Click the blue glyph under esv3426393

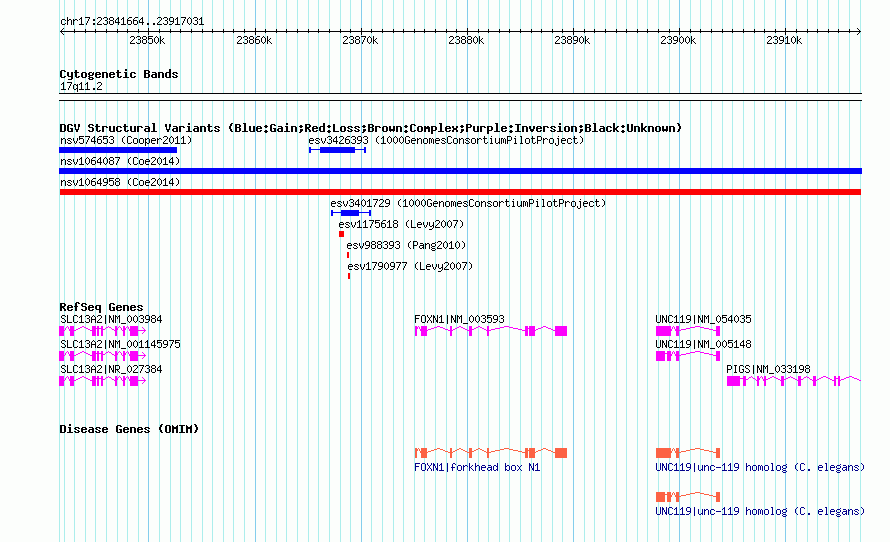pos(337,150)
